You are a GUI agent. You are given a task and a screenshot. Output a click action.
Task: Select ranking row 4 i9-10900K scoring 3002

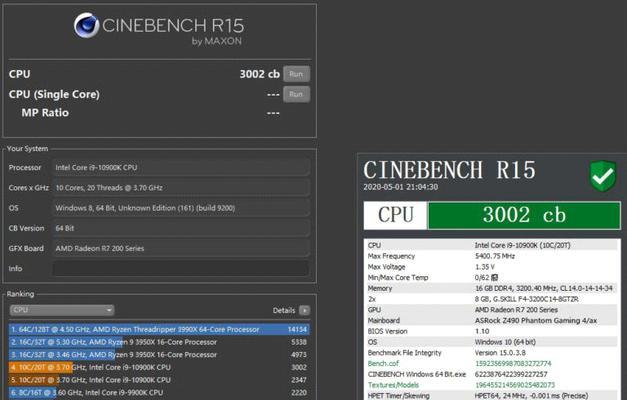(159, 367)
